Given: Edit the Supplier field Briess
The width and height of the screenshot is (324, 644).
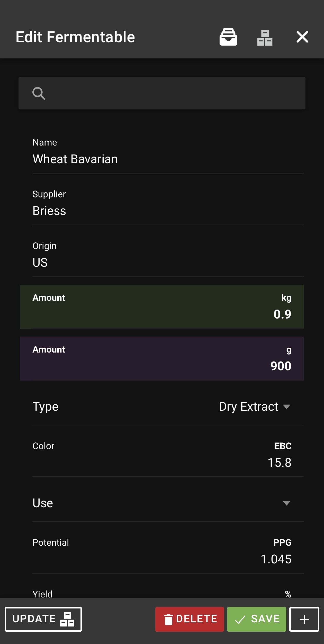Looking at the screenshot, I should pyautogui.click(x=168, y=205).
